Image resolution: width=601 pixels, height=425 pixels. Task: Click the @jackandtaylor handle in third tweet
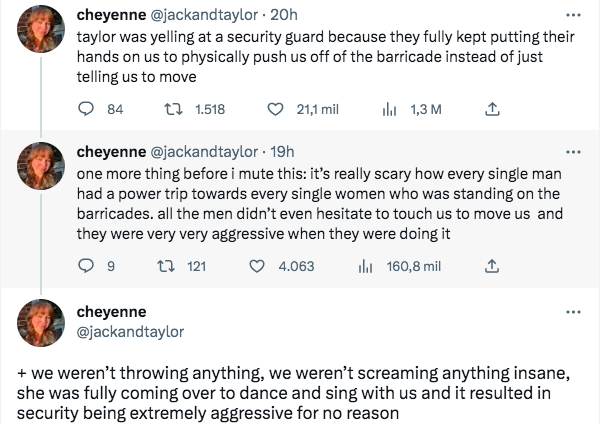130,331
